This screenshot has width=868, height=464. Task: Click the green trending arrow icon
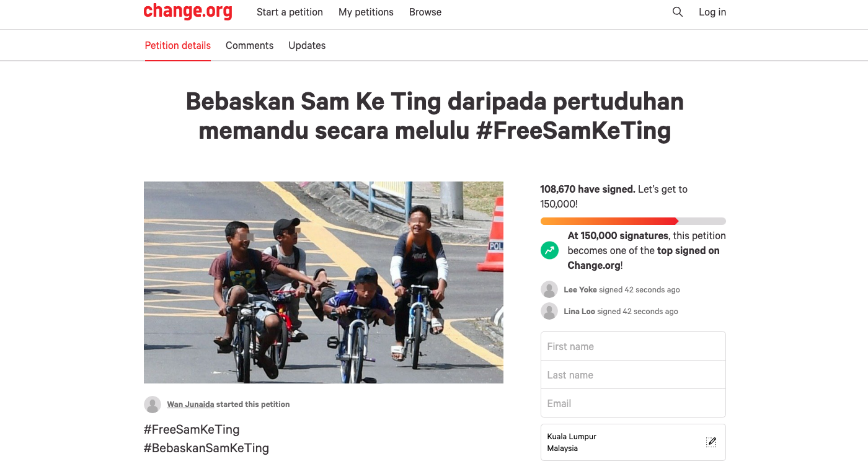549,250
